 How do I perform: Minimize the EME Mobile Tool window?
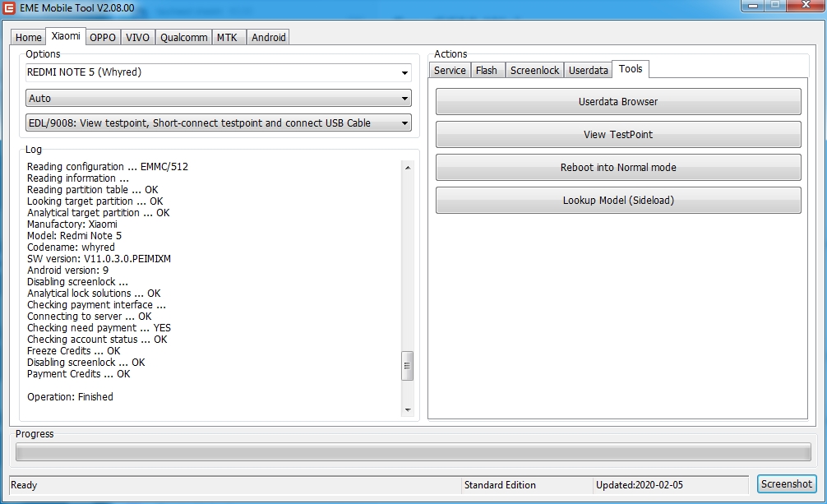click(x=753, y=6)
